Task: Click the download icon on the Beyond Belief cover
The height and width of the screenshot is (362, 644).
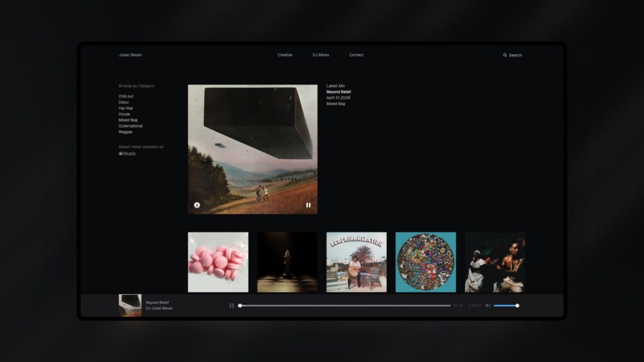Action: [197, 206]
